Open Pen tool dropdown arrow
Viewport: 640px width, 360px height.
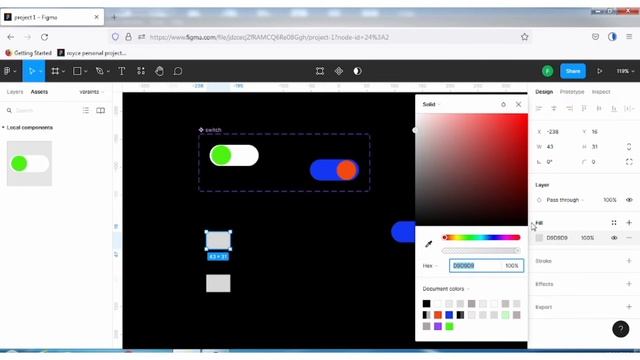pos(108,71)
